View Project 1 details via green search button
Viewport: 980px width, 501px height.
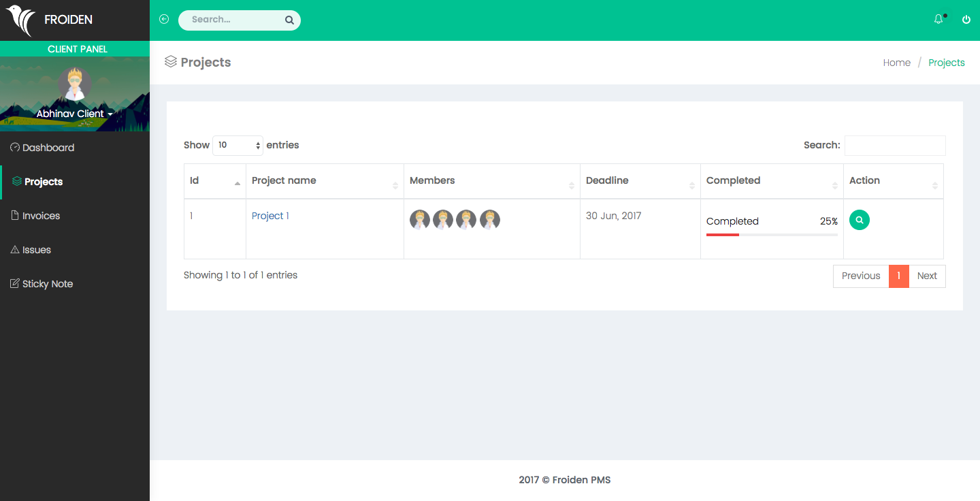(x=860, y=220)
